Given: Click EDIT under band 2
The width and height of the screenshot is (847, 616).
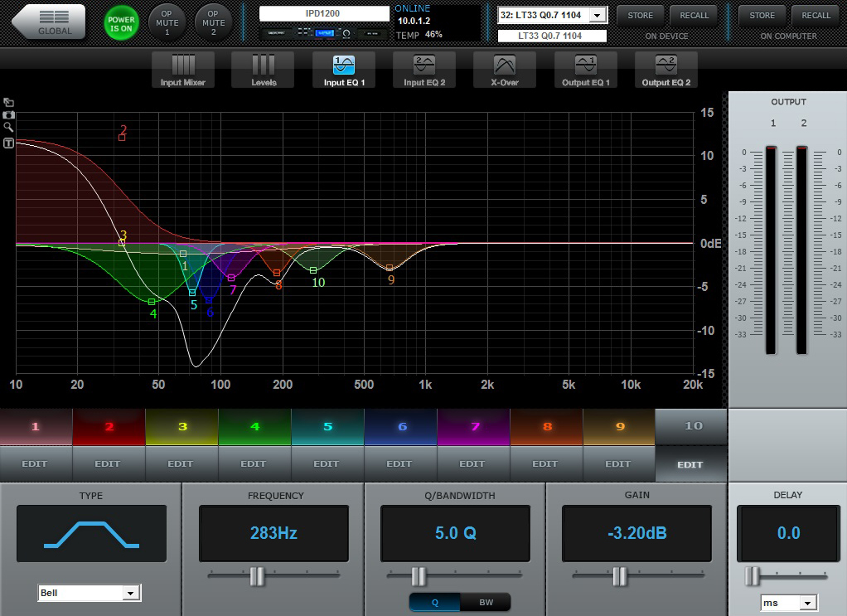Looking at the screenshot, I should point(109,463).
